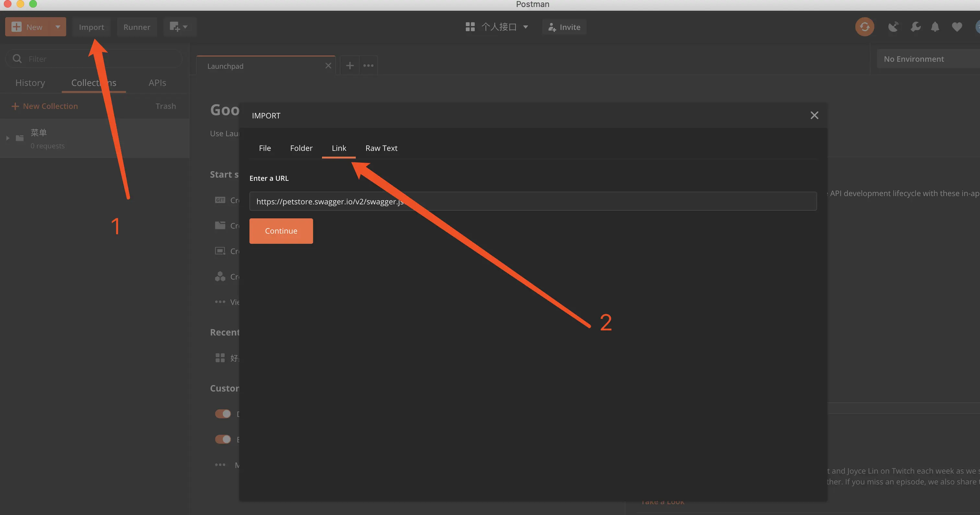
Task: Switch to the History tab
Action: [30, 83]
